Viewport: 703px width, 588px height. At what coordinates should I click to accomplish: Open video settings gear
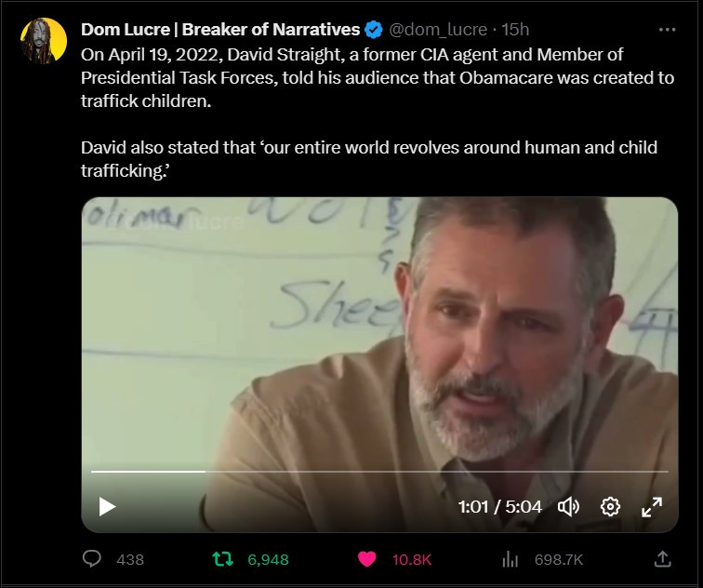610,507
